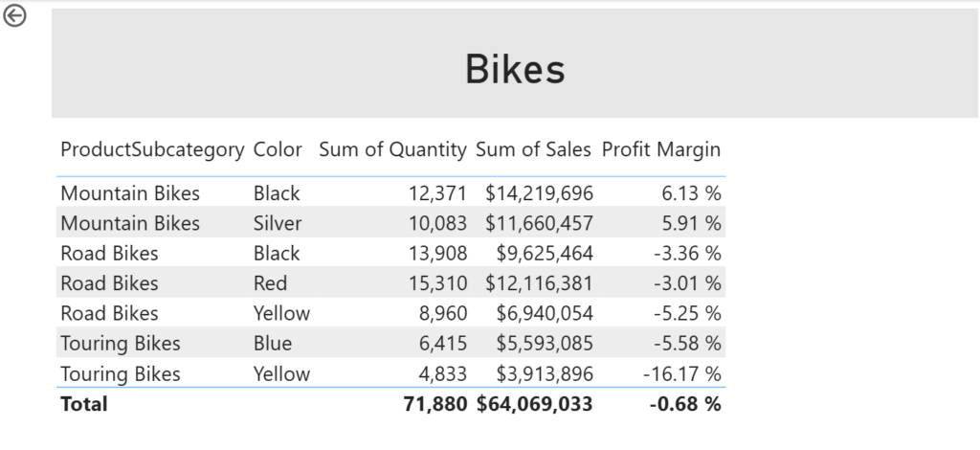Sort by Color column header

coord(278,150)
